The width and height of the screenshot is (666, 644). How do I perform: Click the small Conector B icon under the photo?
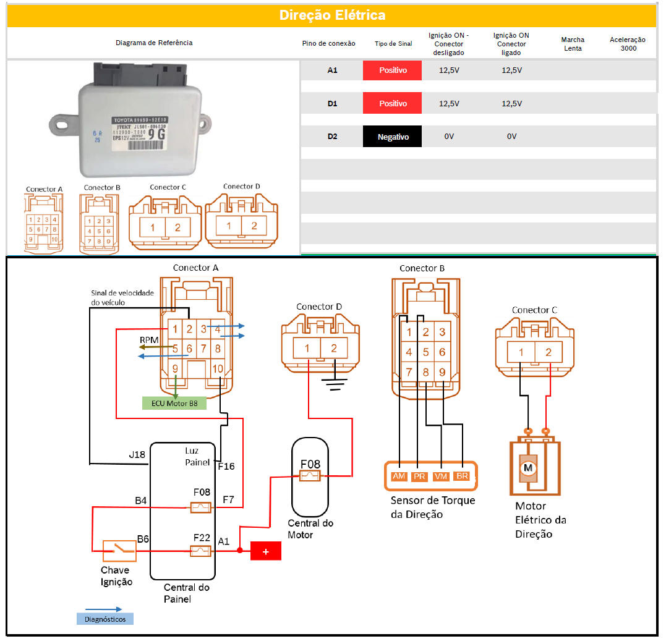[x=99, y=225]
